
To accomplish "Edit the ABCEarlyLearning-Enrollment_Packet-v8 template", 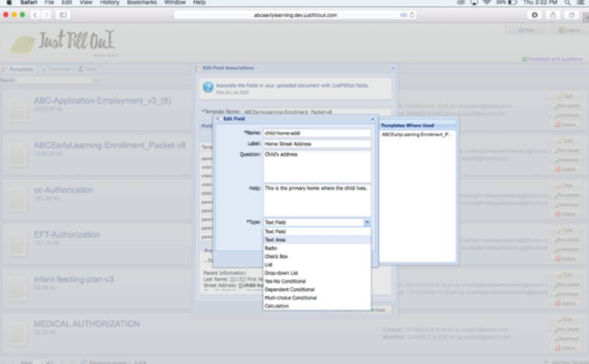I will tap(565, 141).
